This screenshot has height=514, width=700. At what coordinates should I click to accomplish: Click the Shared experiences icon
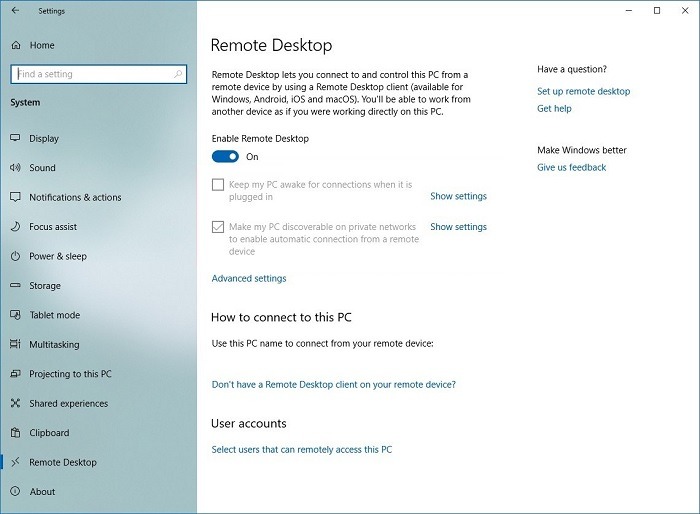(15, 403)
